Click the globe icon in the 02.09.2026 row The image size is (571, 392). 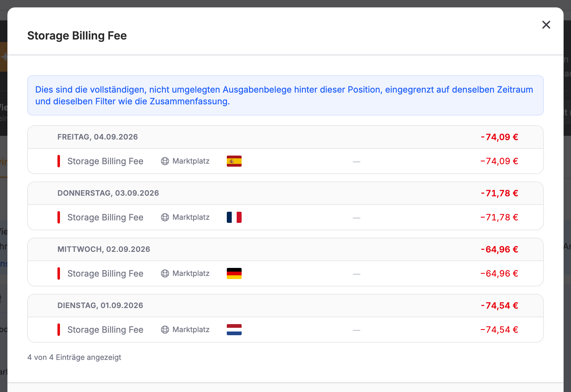click(165, 273)
